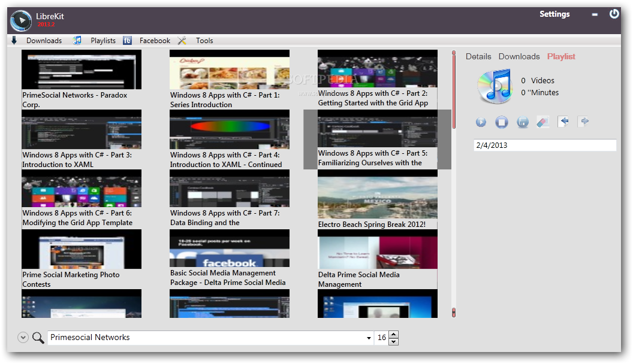Select Windows 8 Apps Part 7 Data Binding thumbnail
The image size is (633, 364).
click(230, 188)
